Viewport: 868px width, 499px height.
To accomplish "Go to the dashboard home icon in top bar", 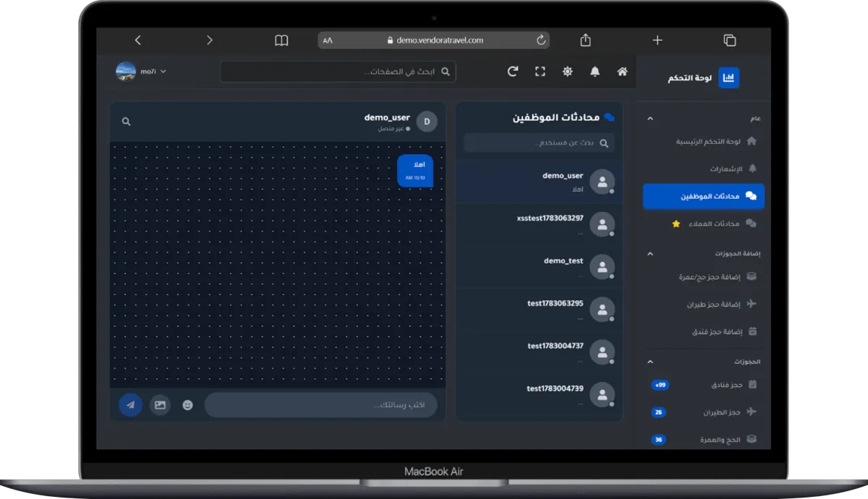I will (x=622, y=72).
